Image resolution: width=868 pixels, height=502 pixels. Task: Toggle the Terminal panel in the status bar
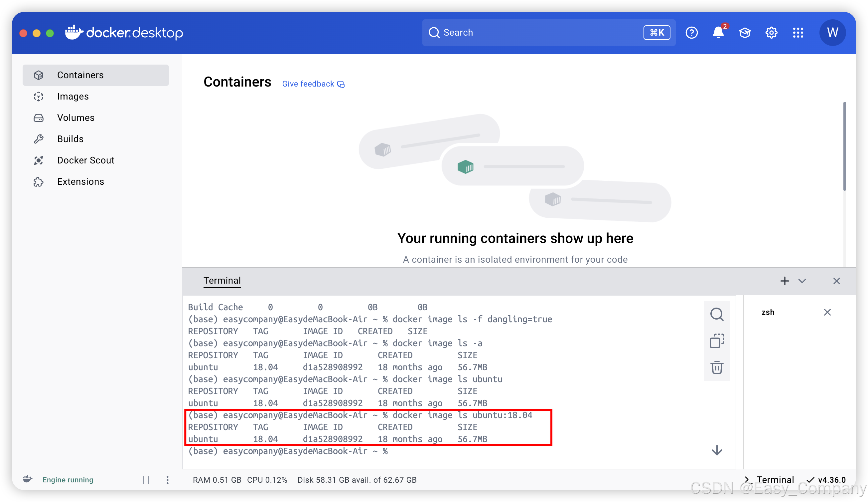770,480
